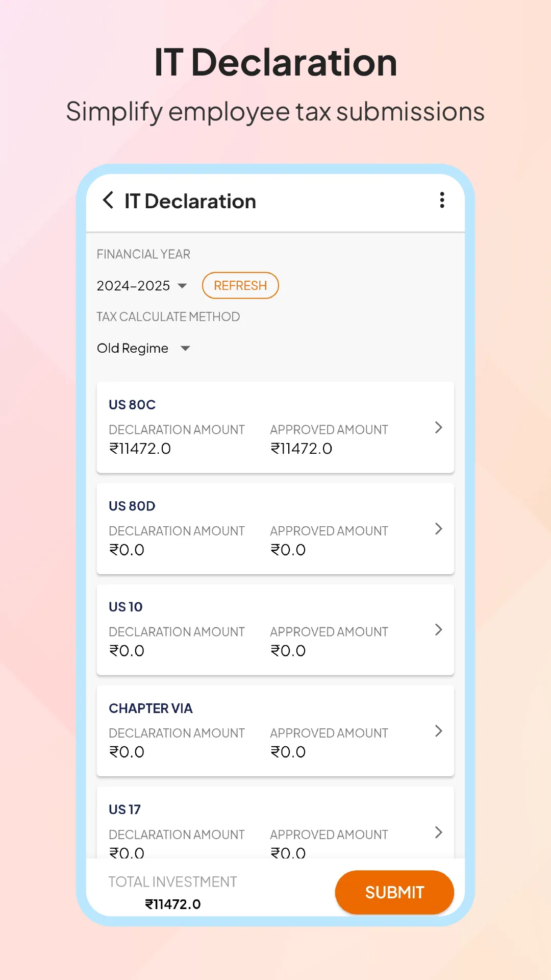Select the US 10 declaration card
Screen dimensions: 551x980
click(x=275, y=630)
